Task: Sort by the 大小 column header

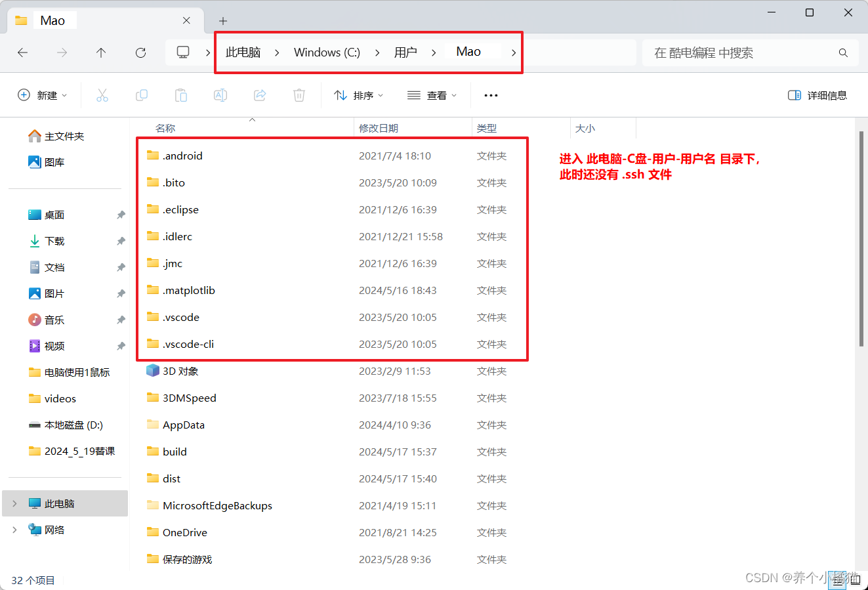Action: 585,128
